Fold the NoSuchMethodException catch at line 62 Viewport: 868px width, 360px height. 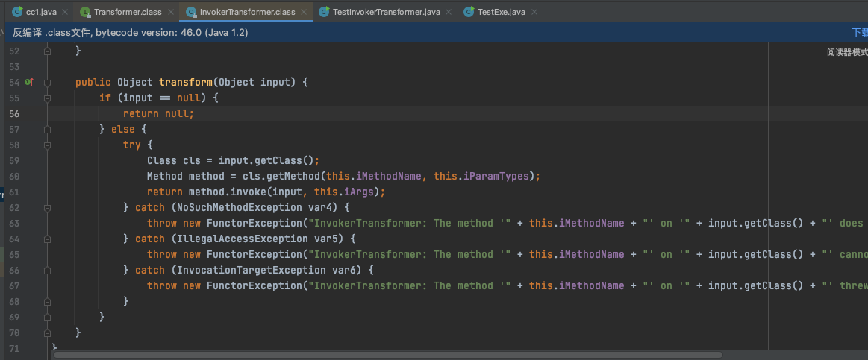tap(47, 208)
